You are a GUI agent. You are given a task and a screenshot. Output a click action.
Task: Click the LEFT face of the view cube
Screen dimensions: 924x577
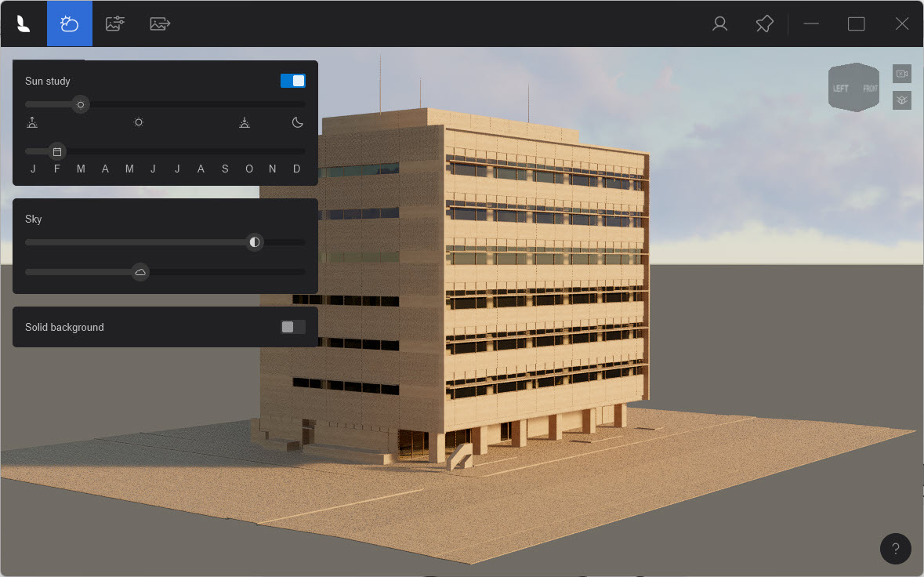pyautogui.click(x=842, y=89)
